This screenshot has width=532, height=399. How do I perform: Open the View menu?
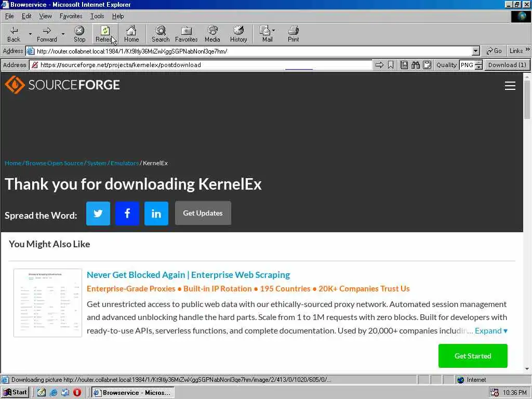(45, 16)
